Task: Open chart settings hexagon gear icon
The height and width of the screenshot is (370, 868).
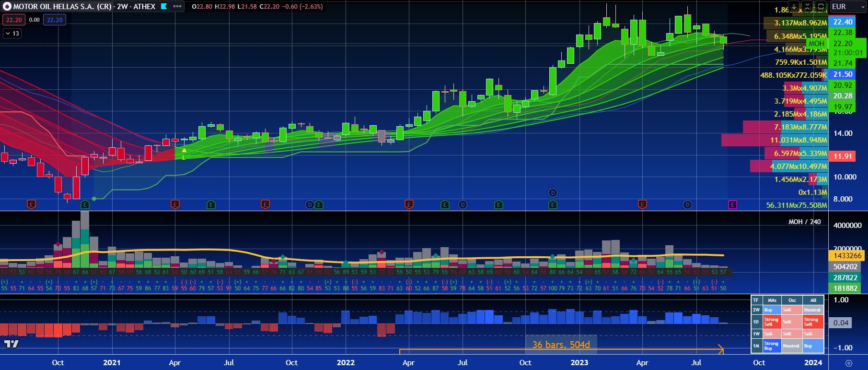Action: (x=849, y=363)
